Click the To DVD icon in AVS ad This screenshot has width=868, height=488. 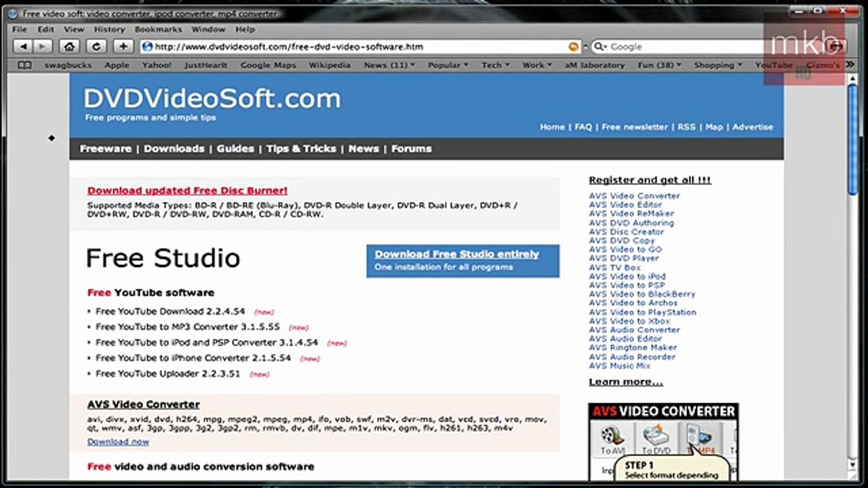click(x=656, y=439)
